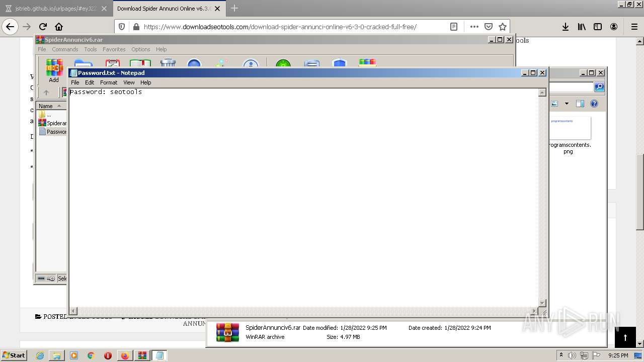Click Notepad vertical scrollbar up arrow

(x=542, y=93)
